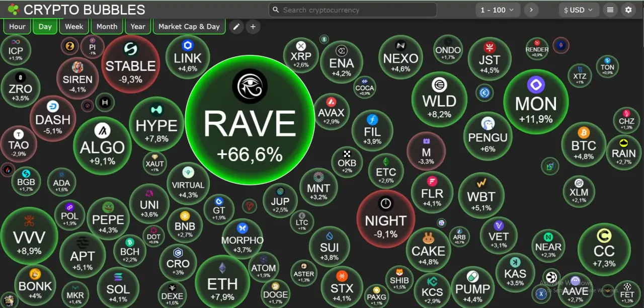Click the AVAX +2,9% bubble
The height and width of the screenshot is (308, 644).
tap(331, 111)
